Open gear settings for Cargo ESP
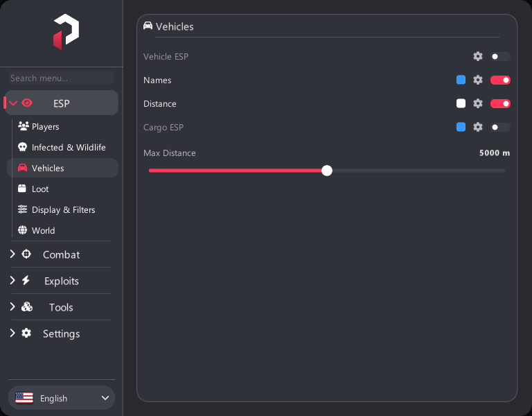 (x=478, y=127)
